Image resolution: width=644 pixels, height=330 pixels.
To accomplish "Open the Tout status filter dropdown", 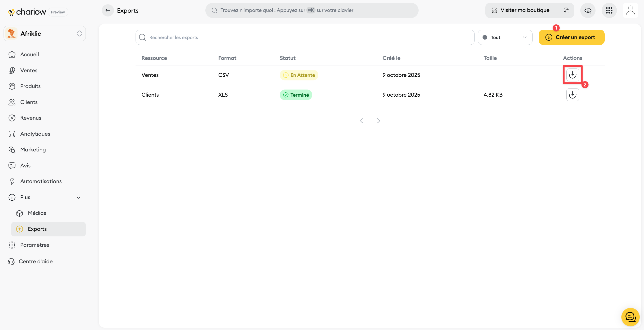I will click(x=505, y=37).
